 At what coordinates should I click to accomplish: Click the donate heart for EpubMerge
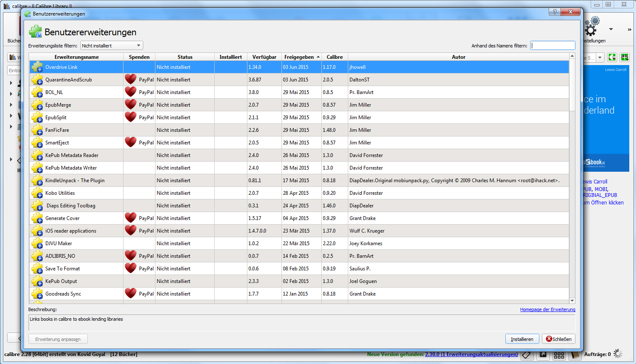[x=131, y=104]
